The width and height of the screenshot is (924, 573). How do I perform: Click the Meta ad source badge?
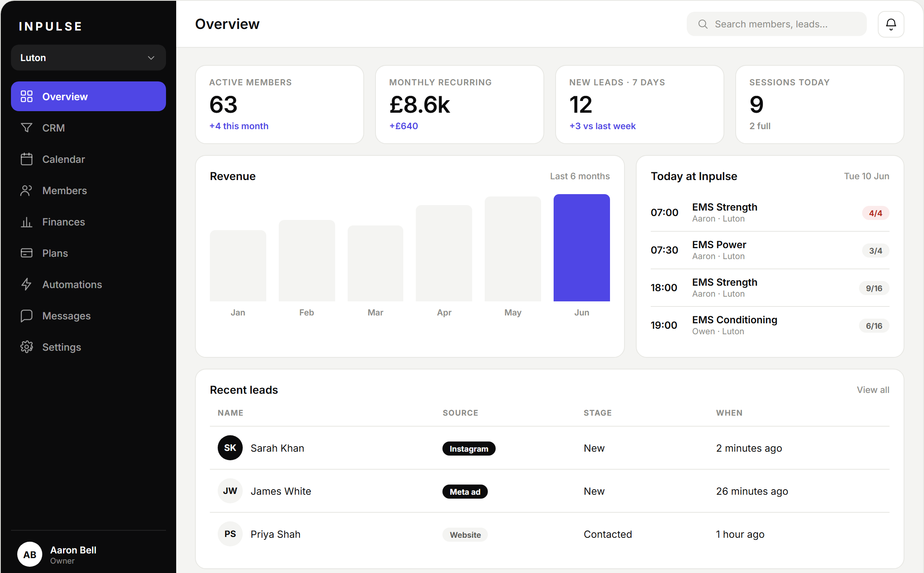click(x=465, y=492)
